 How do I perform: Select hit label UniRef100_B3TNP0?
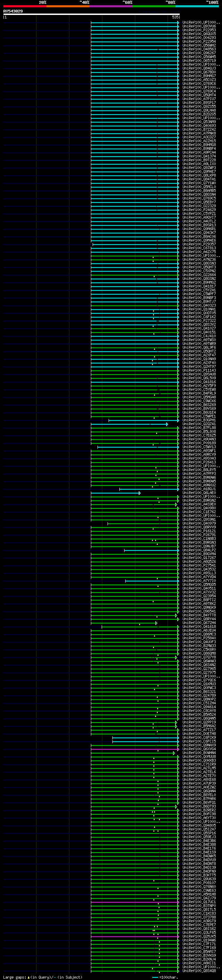pos(199,906)
